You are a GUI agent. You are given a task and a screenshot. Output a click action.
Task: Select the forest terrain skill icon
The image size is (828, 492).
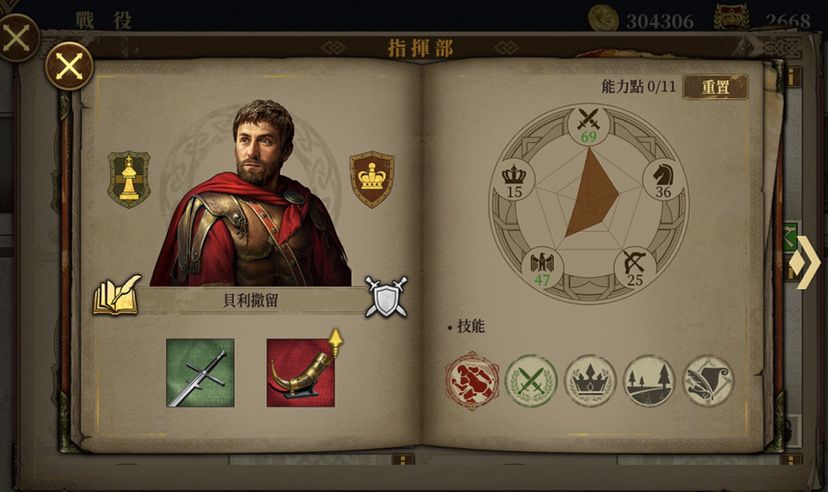(x=650, y=381)
